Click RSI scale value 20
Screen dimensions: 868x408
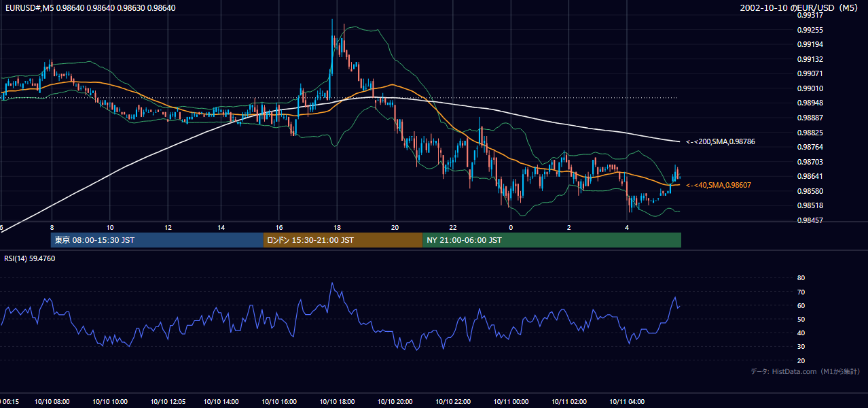pyautogui.click(x=801, y=360)
